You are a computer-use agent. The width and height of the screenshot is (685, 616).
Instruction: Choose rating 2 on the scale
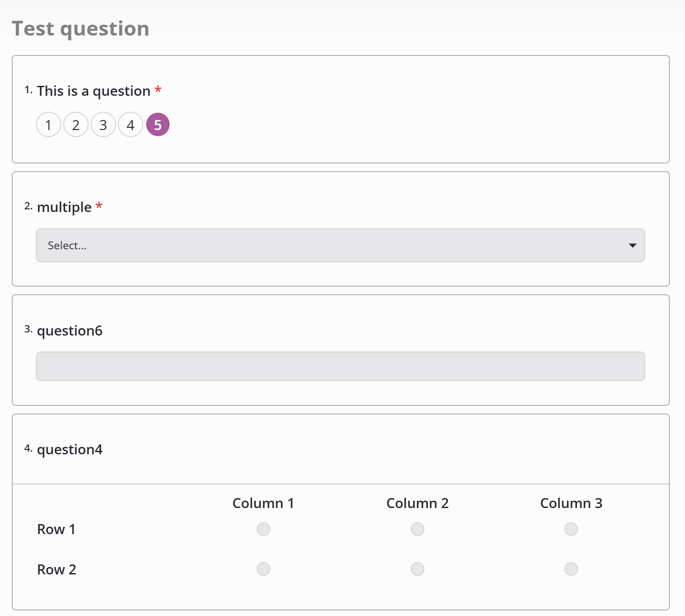pyautogui.click(x=76, y=125)
